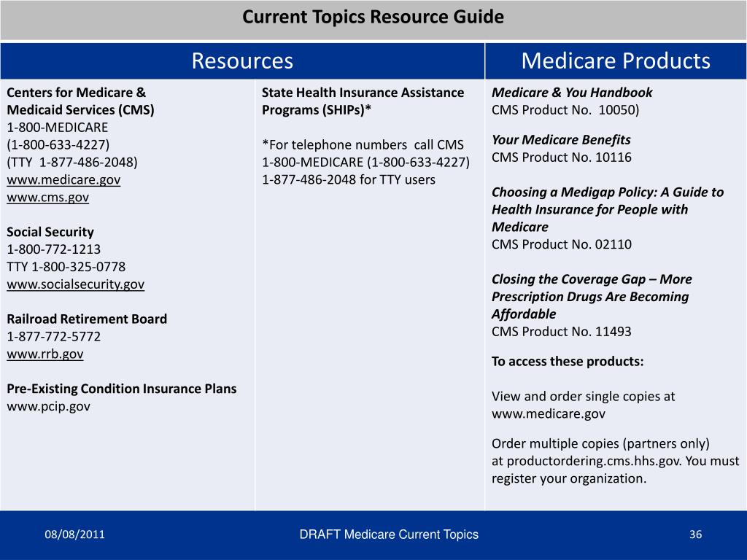
Task: Select the Social Security heading
Action: click(x=50, y=232)
